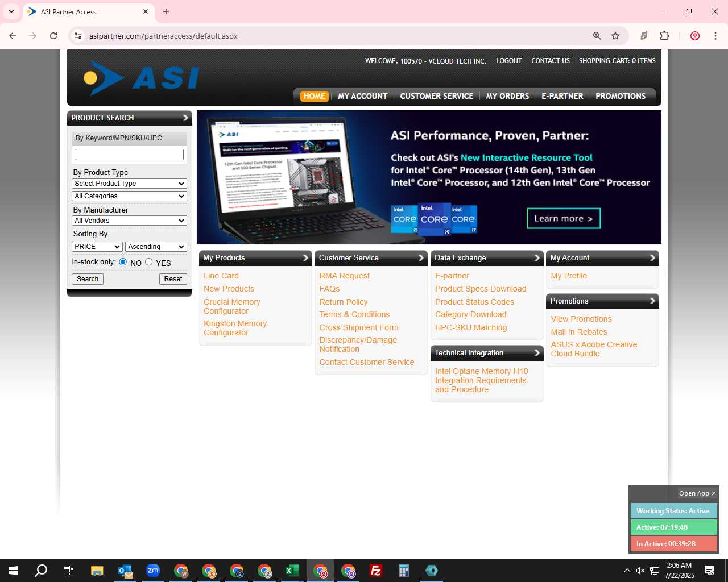Open the Mail In Rebates link
Image resolution: width=728 pixels, height=582 pixels.
(579, 332)
